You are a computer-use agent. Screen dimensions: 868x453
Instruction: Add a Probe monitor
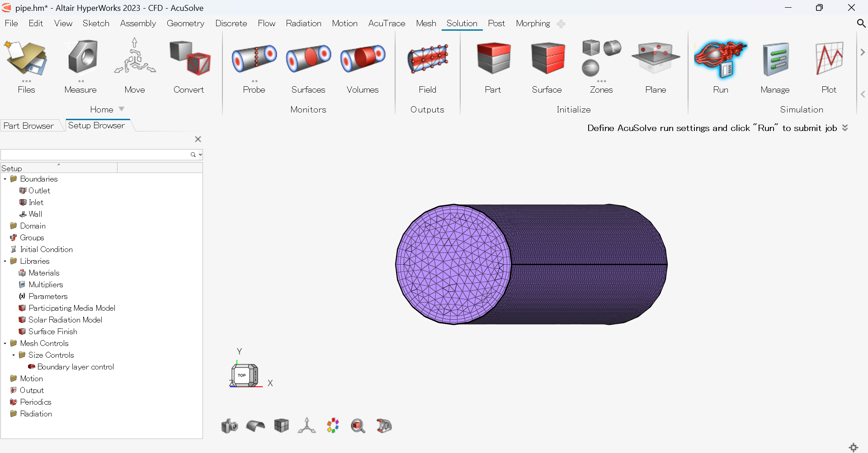(x=254, y=59)
